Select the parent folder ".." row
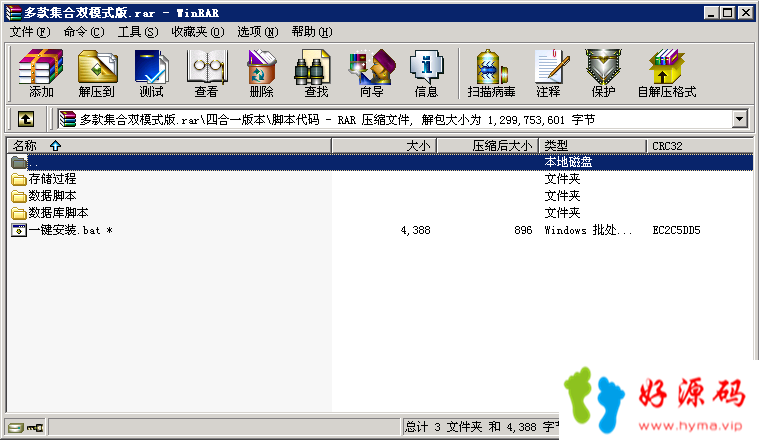 click(380, 162)
